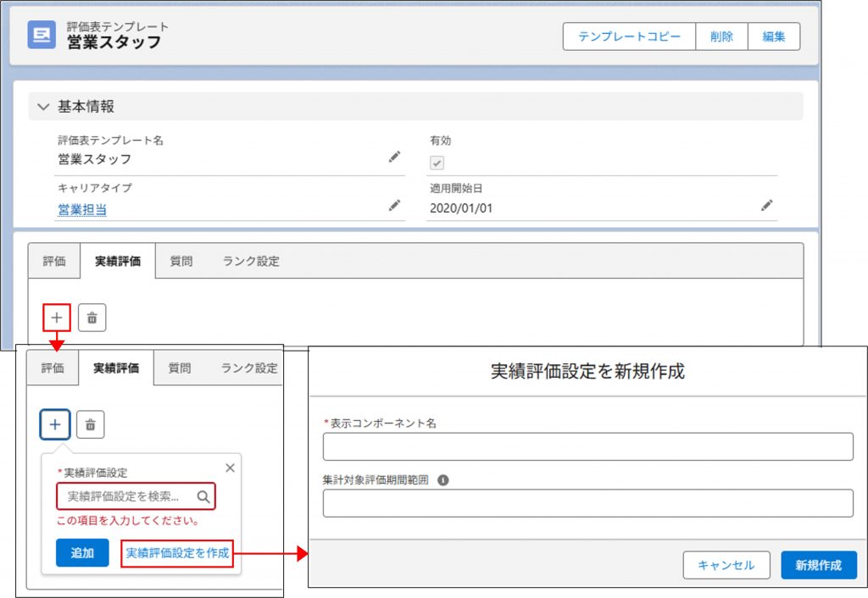This screenshot has height=598, width=868.
Task: Click the trash icon beside the blue-outlined plus
Action: (91, 424)
